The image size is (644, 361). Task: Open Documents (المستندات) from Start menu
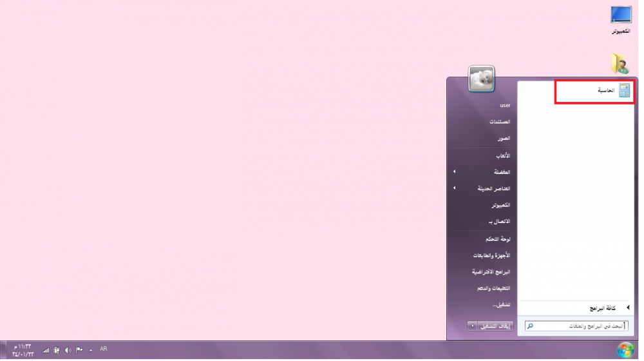(x=499, y=121)
